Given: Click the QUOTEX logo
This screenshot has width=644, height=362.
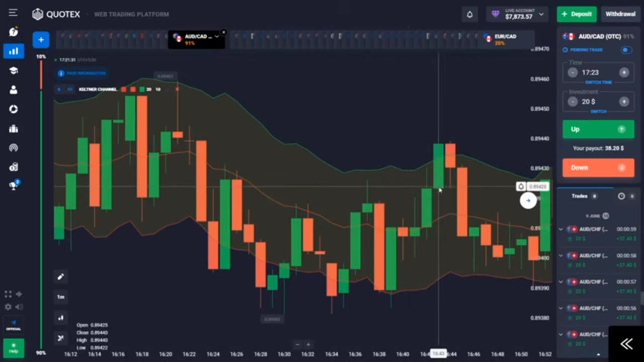Looking at the screenshot, I should click(x=56, y=14).
